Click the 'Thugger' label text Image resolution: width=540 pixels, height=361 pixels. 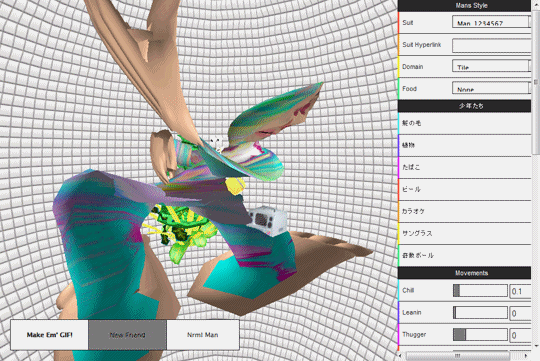(x=414, y=334)
